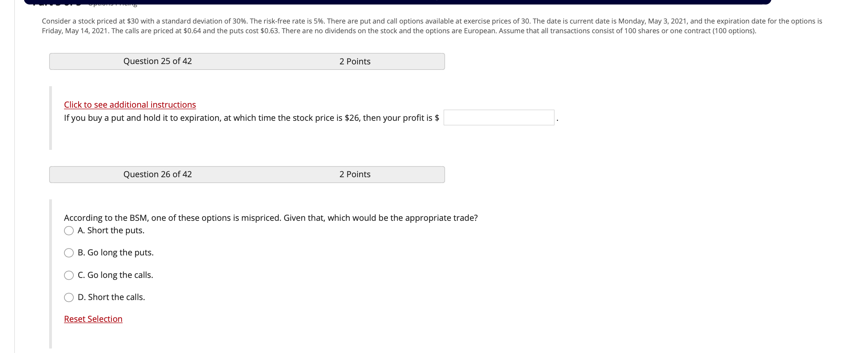
Task: Click the Question 25 of 42 header bar
Action: [x=158, y=61]
